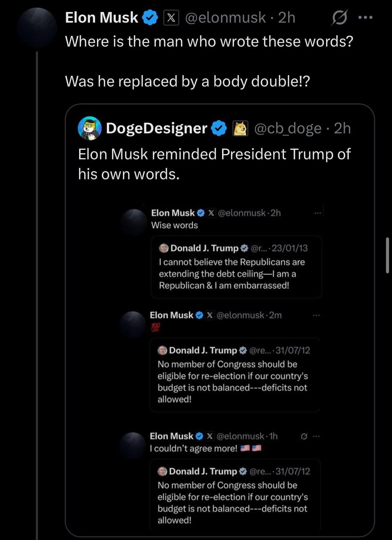Screen dimensions: 392x540
Task: Open the @cb_doge profile handle
Action: [287, 128]
